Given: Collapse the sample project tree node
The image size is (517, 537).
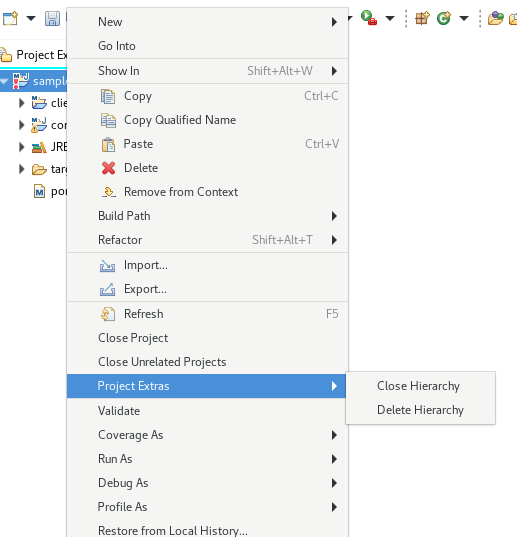Looking at the screenshot, I should 4,81.
